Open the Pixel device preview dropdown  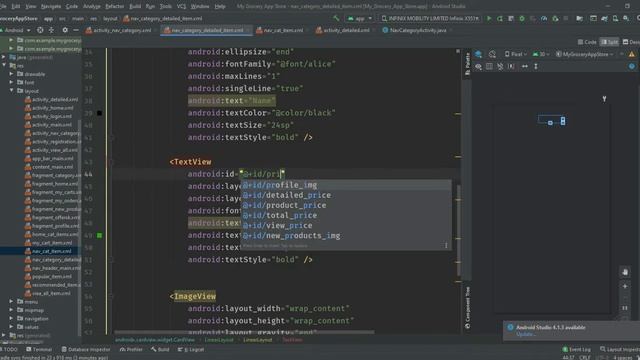[516, 54]
